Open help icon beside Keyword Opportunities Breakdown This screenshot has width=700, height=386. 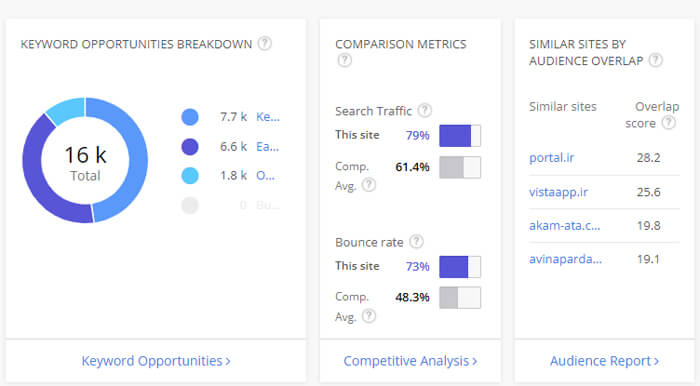[265, 43]
